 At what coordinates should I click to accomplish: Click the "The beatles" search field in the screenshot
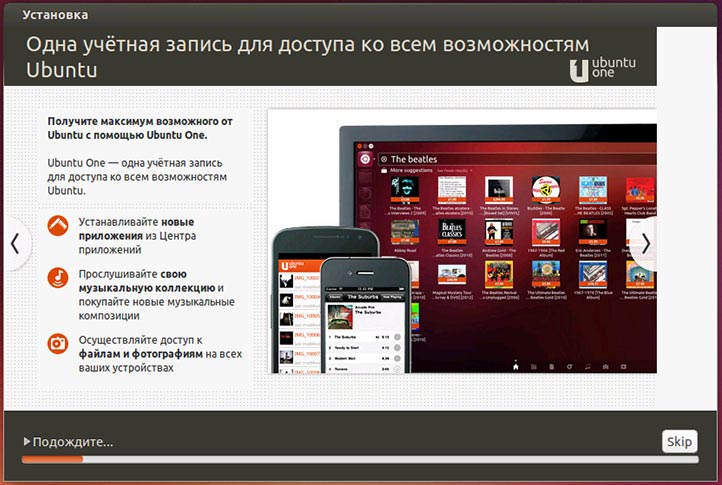click(517, 159)
